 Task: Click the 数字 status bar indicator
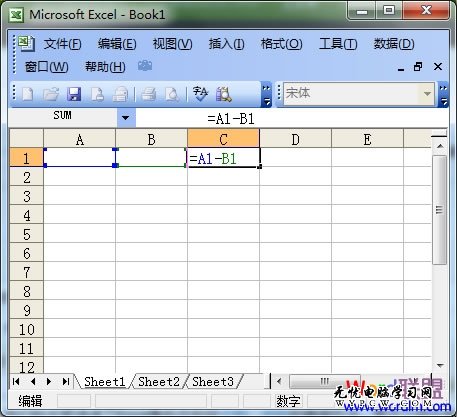(x=288, y=401)
